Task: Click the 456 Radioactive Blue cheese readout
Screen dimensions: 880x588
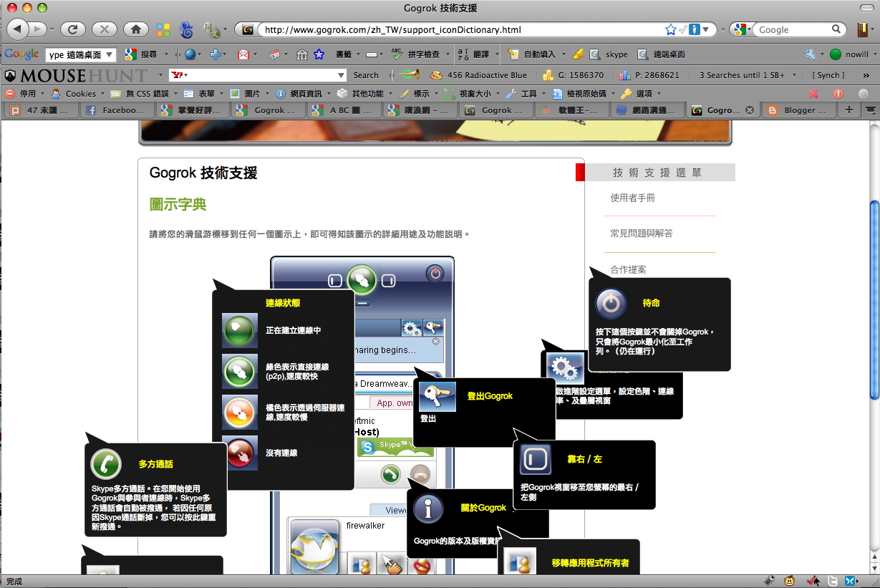Action: pyautogui.click(x=478, y=74)
